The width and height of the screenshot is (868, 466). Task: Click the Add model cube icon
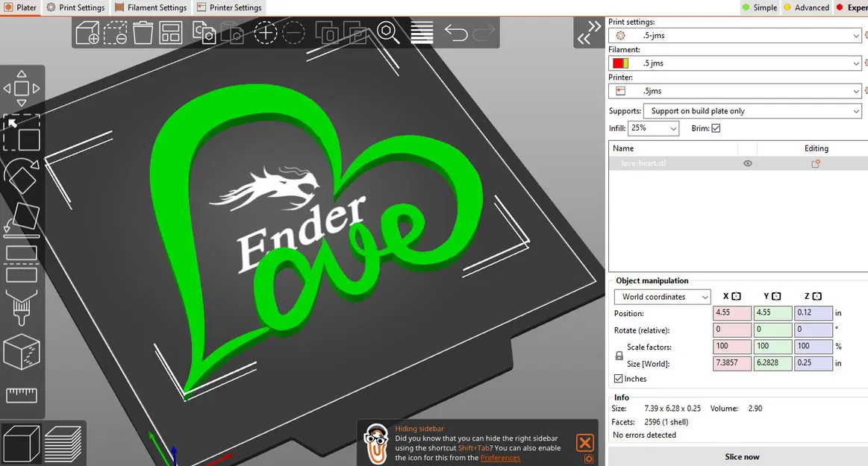[87, 33]
